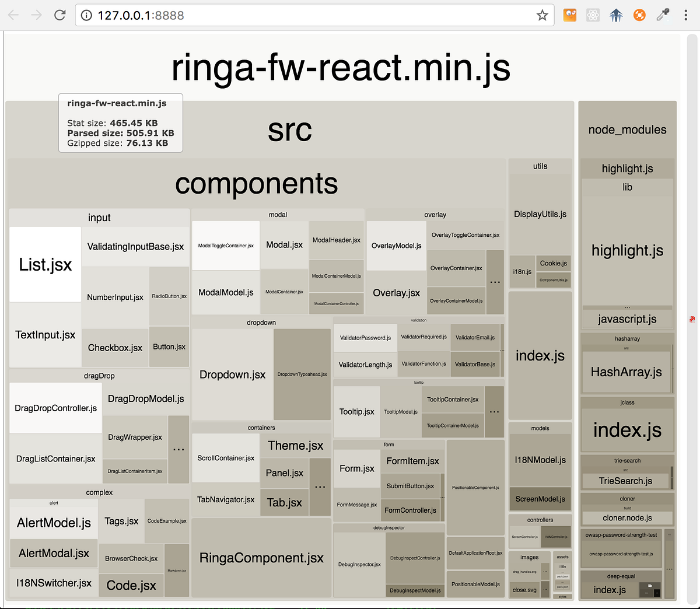Click the orange emoji-face extension icon
The image size is (700, 609).
tap(569, 15)
